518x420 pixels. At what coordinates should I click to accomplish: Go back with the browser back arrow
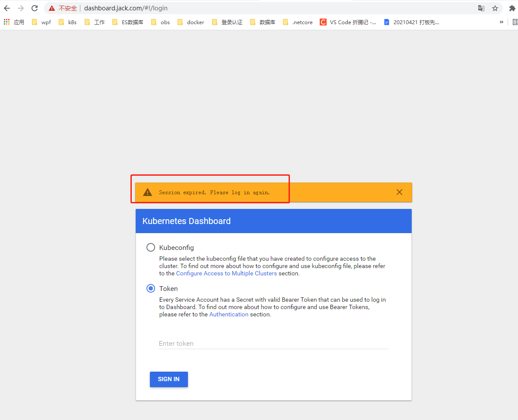pos(7,8)
